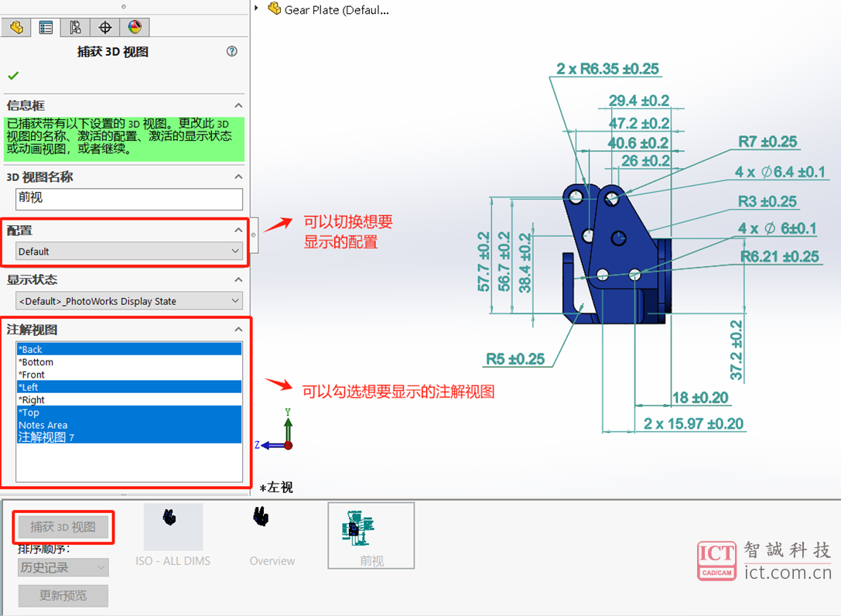
Task: Click the 更新预览 button
Action: (x=63, y=596)
